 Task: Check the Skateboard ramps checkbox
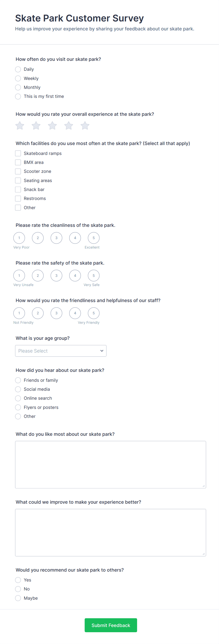[18, 153]
